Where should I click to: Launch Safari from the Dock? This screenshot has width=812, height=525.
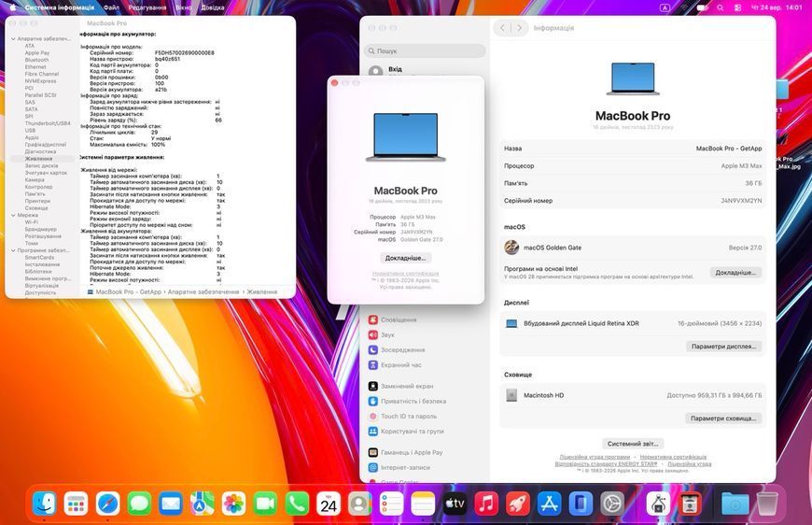[x=107, y=504]
